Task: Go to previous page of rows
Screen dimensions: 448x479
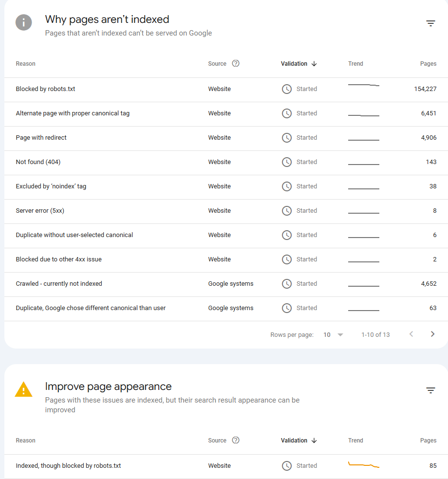Action: [x=411, y=334]
